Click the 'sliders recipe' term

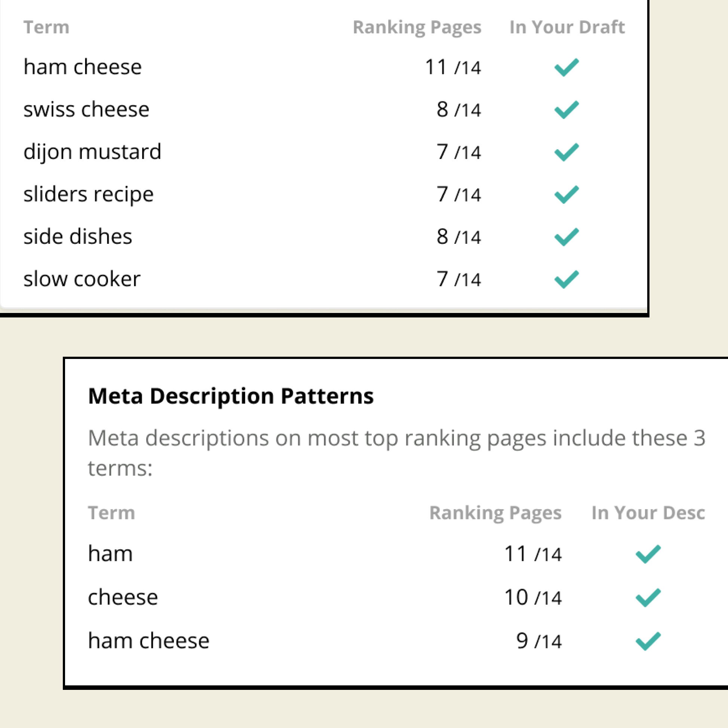(x=89, y=194)
